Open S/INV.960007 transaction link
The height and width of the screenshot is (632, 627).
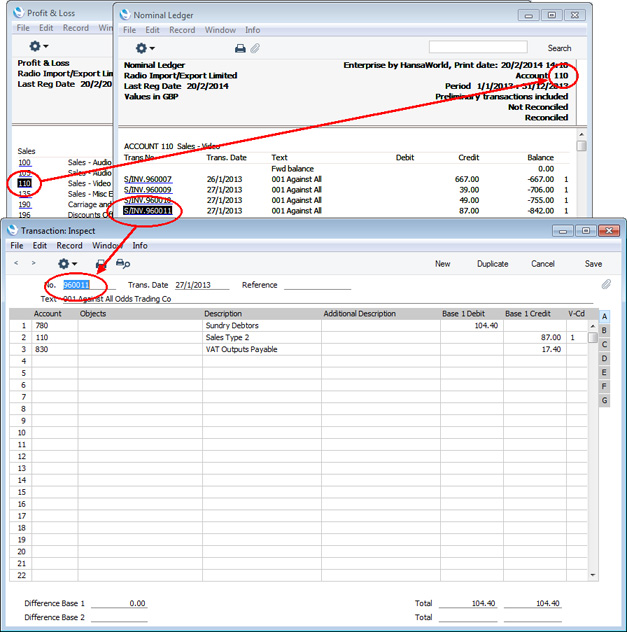pos(147,179)
